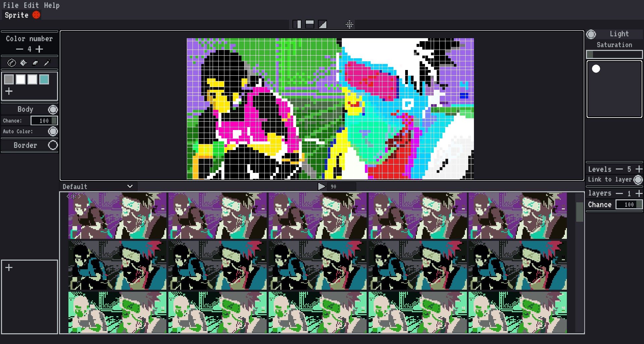Increase the layers count
The image size is (644, 344).
click(639, 193)
